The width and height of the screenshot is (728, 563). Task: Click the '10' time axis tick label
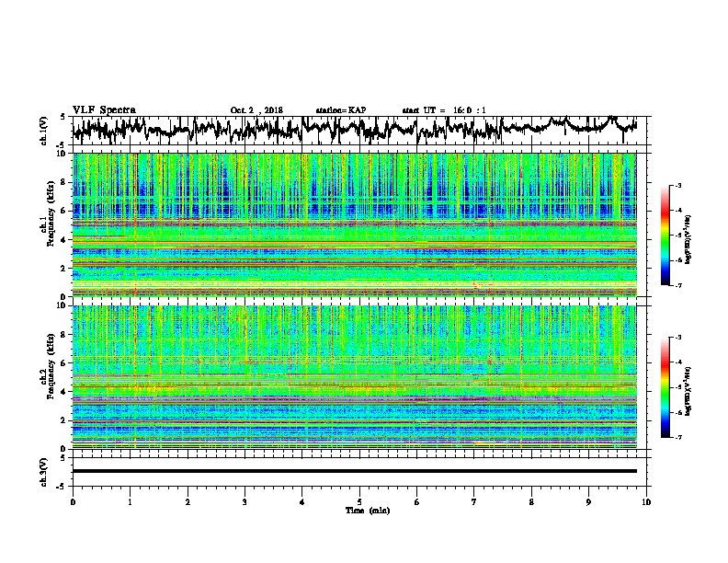(646, 502)
